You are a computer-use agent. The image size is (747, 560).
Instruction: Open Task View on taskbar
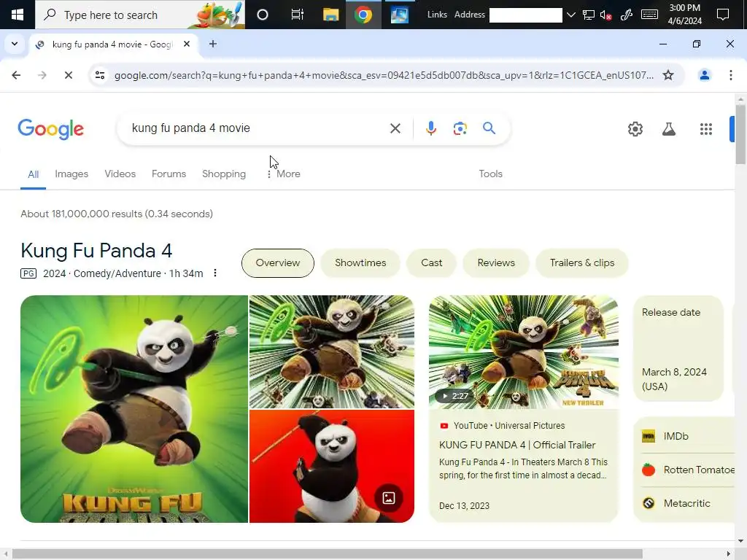[x=297, y=15]
